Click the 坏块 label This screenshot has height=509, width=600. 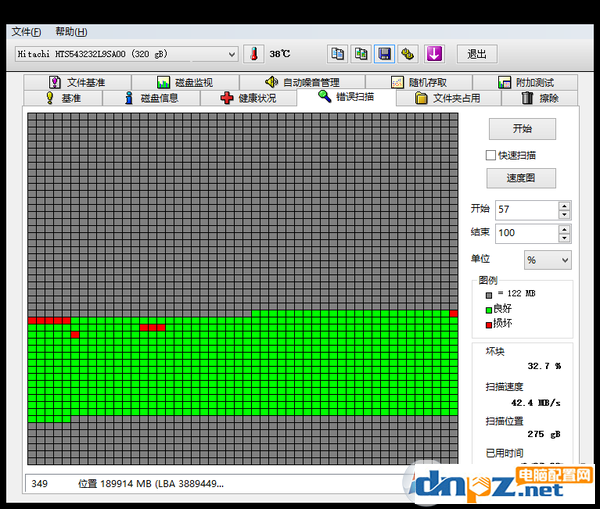pos(495,351)
